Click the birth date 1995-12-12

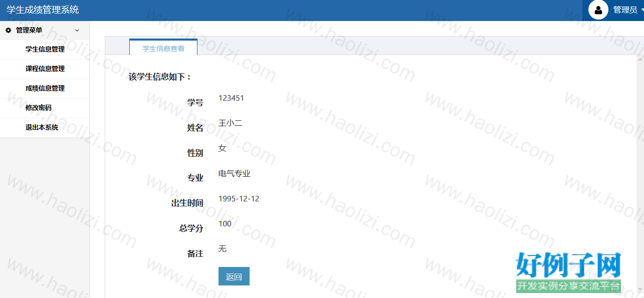[x=239, y=199]
